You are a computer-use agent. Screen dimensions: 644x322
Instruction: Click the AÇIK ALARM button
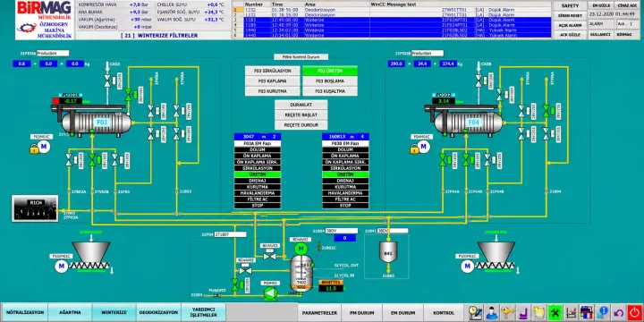click(570, 25)
